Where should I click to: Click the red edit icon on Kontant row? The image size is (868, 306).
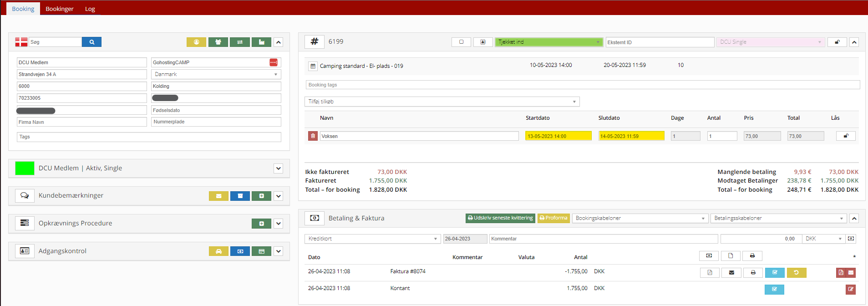point(850,289)
